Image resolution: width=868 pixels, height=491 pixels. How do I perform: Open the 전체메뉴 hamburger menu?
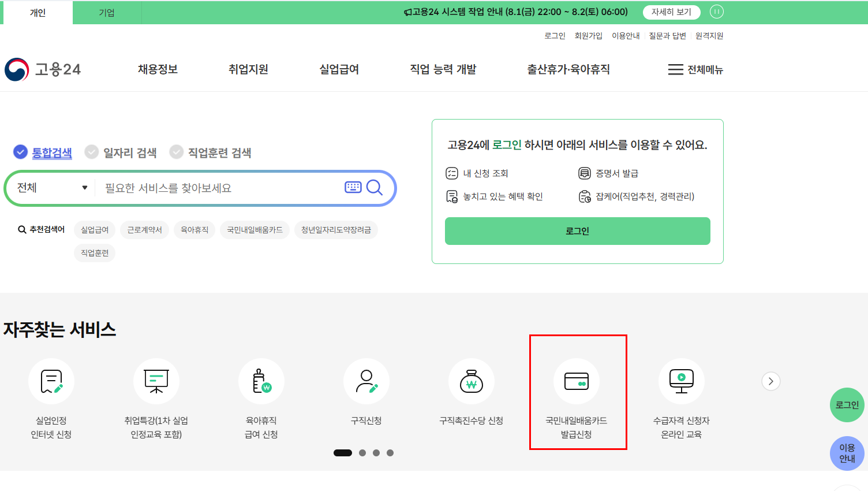pos(695,69)
